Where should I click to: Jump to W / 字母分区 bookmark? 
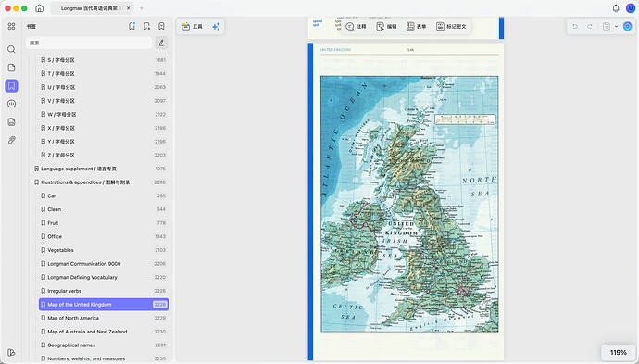(104, 115)
